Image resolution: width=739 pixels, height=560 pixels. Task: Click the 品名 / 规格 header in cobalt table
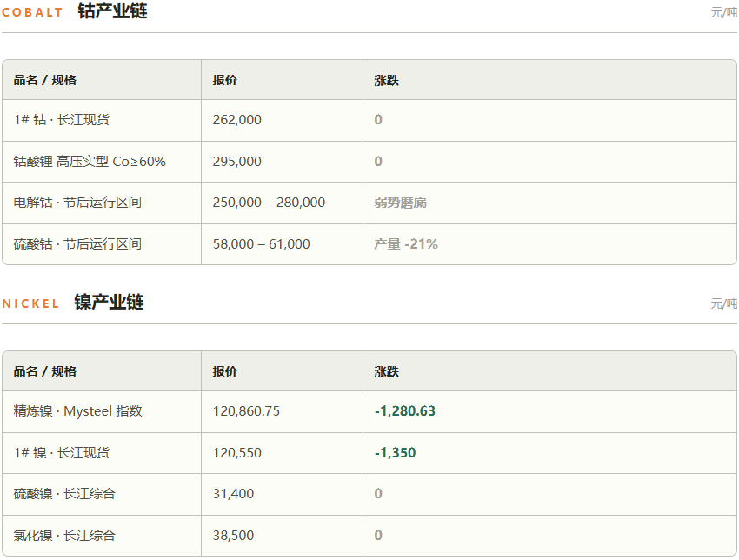[x=44, y=80]
